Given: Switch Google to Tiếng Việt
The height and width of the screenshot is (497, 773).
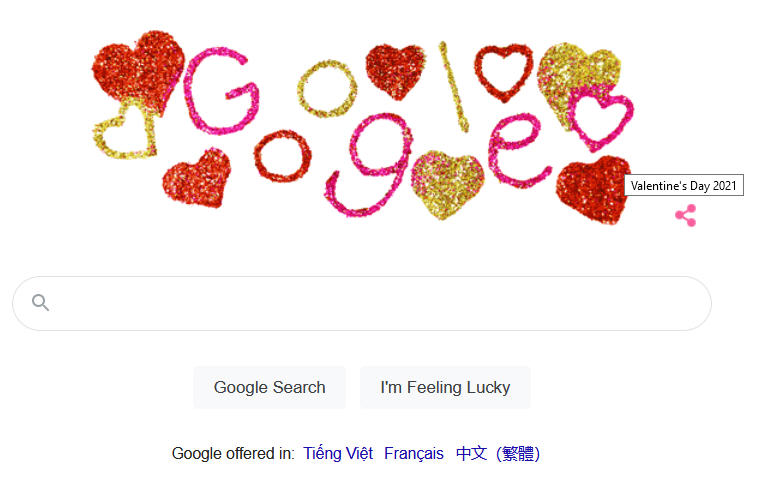Looking at the screenshot, I should 338,453.
